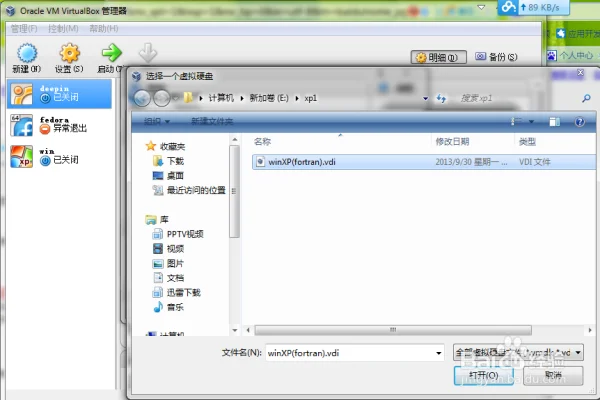Click 计算机 in the address breadcrumb

coord(221,98)
